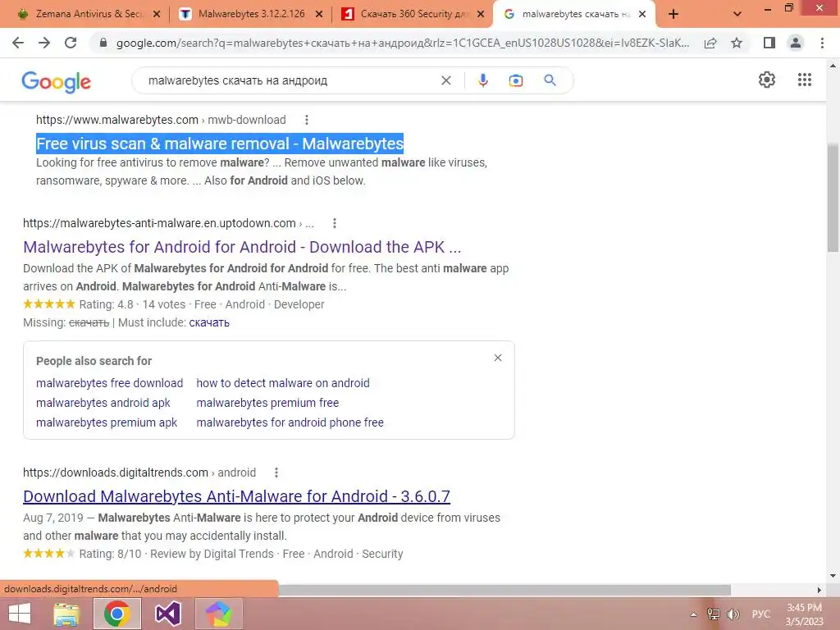The image size is (840, 630).
Task: Open the Chrome three-dot menu
Action: point(822,43)
